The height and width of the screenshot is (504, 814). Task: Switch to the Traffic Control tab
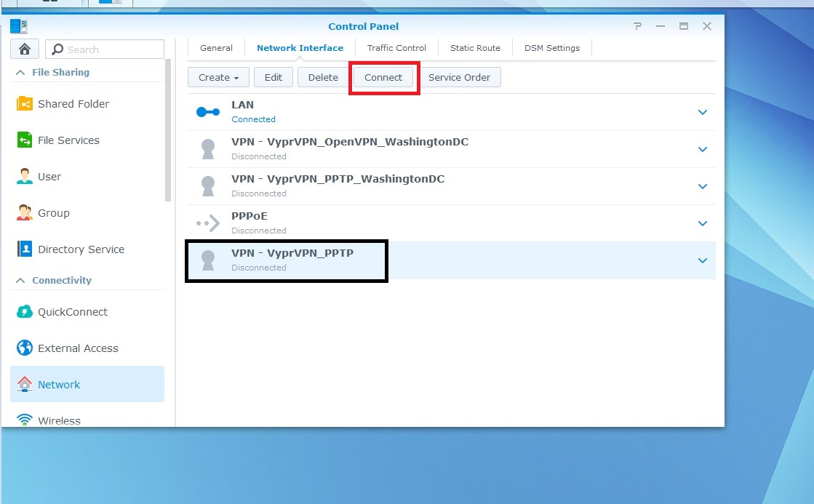click(x=396, y=48)
